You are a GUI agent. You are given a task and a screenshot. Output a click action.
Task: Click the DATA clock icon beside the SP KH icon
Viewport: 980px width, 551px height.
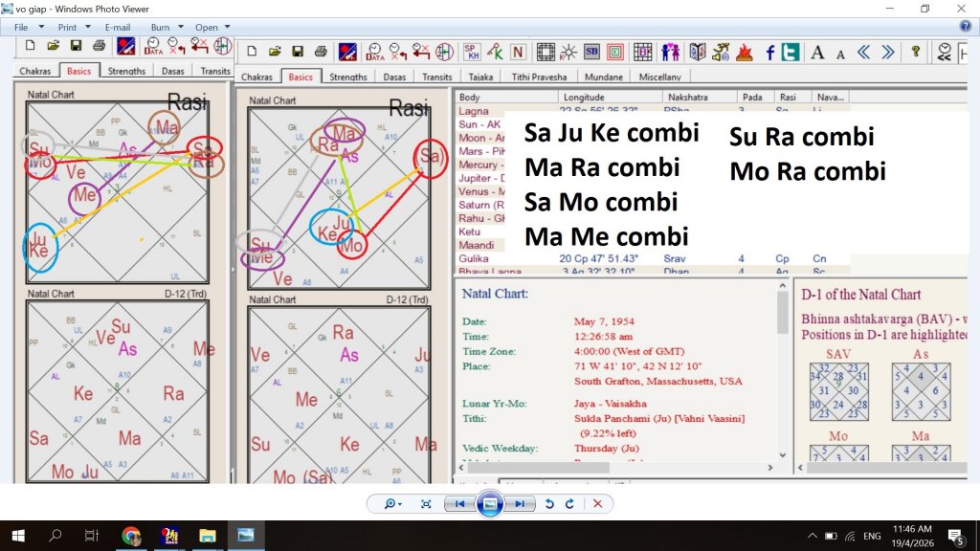[x=374, y=52]
